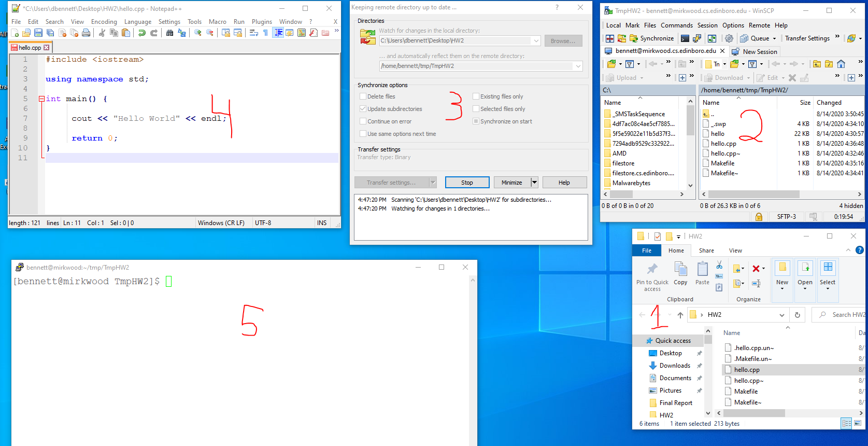Click the Save icon in Notepad++ toolbar
868x446 pixels.
point(38,33)
